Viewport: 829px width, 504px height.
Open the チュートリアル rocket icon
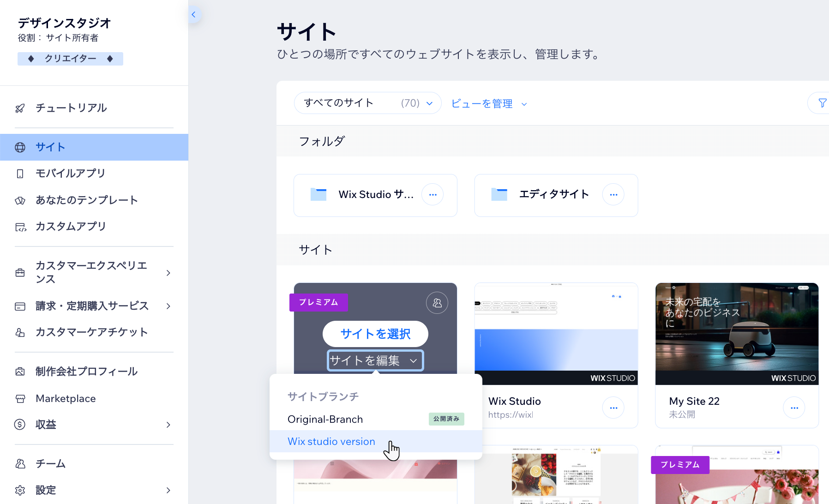[20, 108]
